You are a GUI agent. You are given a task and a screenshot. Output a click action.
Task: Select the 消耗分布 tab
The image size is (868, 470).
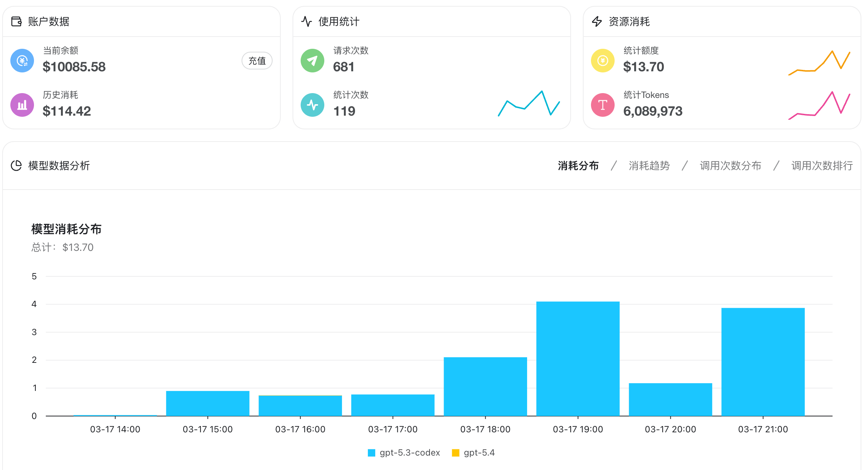(x=578, y=166)
